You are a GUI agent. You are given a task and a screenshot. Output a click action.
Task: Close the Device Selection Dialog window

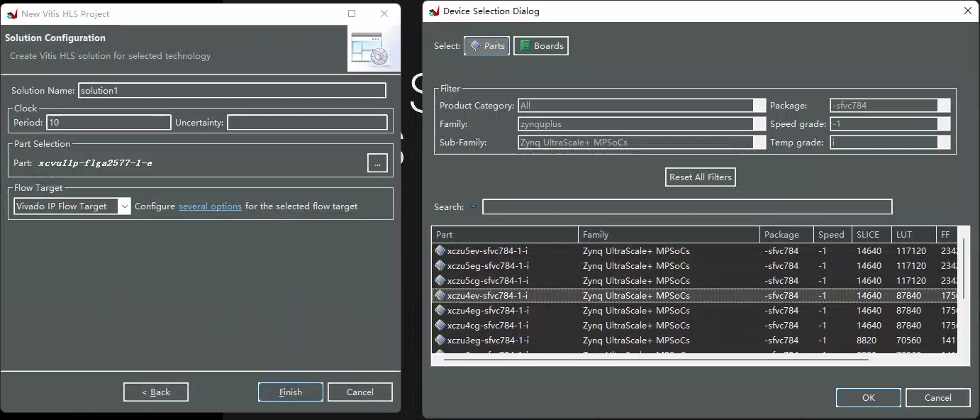[x=968, y=11]
